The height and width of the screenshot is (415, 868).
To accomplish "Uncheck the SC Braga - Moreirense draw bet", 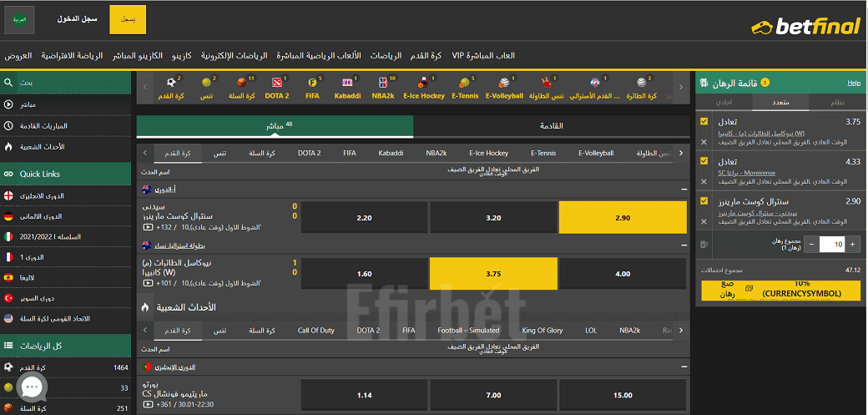I will [x=704, y=161].
